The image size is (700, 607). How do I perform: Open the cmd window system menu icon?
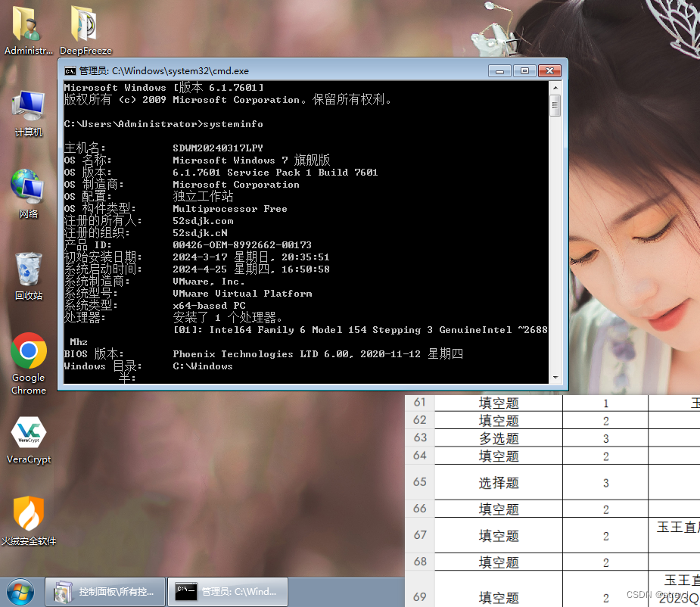pyautogui.click(x=70, y=71)
